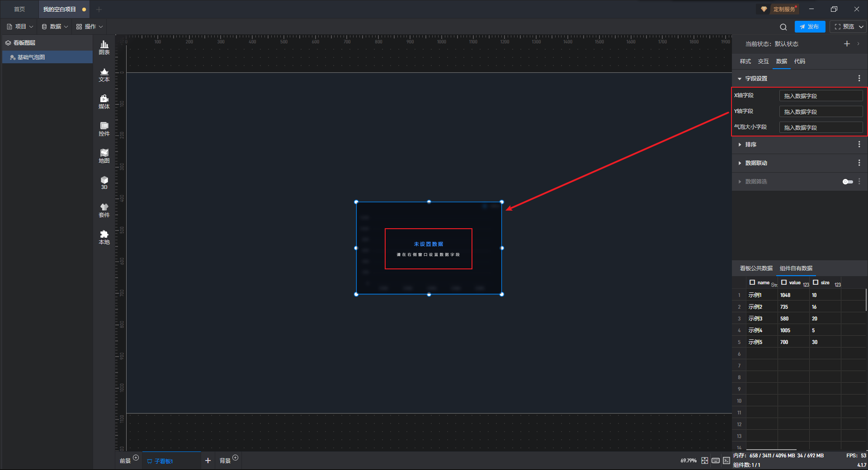Click the 69.79% zoom level

pos(688,461)
